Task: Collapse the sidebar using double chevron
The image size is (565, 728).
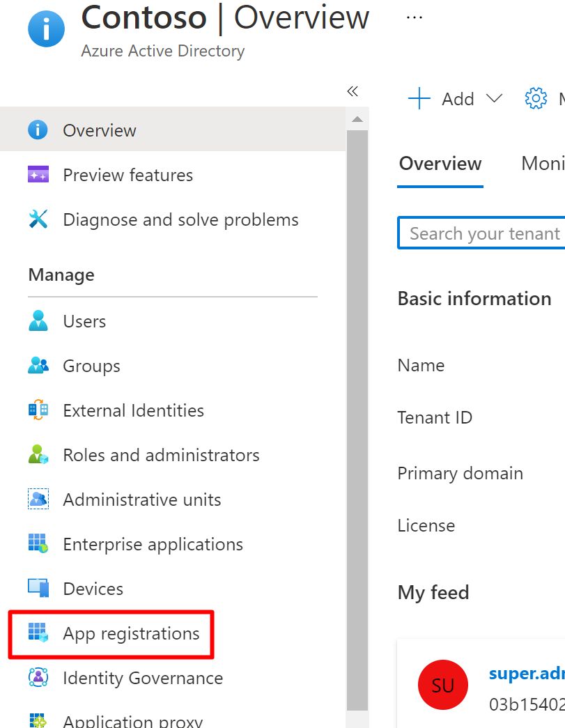Action: point(353,91)
